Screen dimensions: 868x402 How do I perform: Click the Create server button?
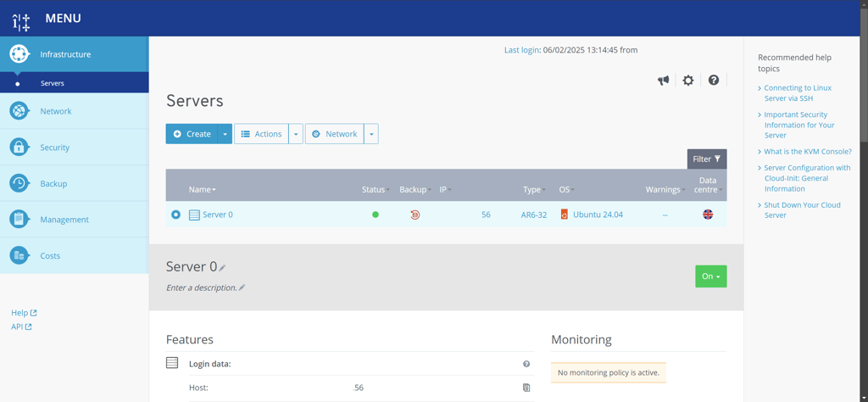point(192,134)
